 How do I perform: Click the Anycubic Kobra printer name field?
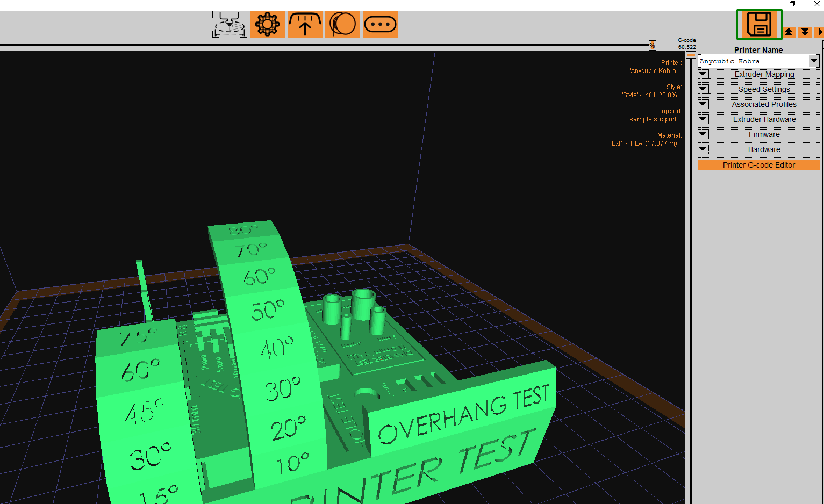click(x=753, y=61)
